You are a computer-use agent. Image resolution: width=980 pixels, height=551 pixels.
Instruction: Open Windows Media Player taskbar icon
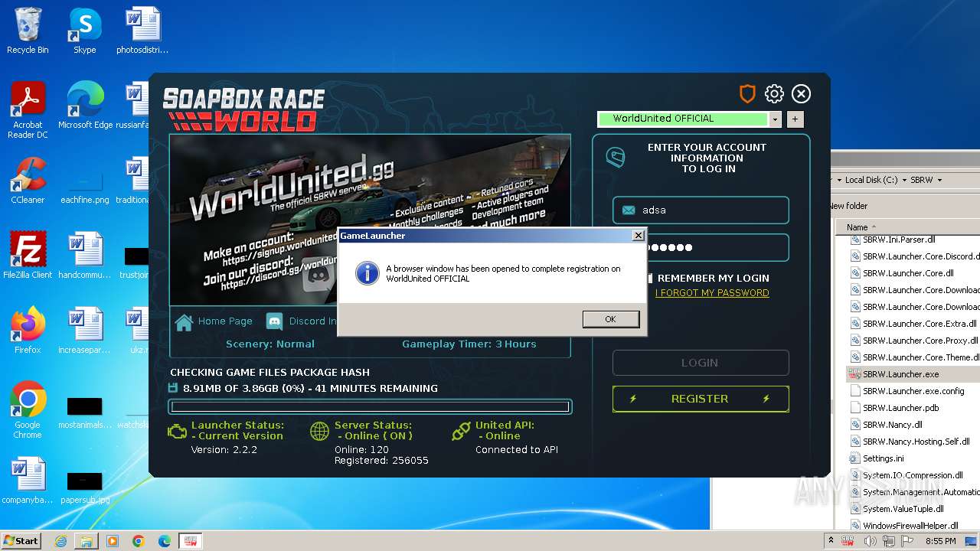pos(113,541)
